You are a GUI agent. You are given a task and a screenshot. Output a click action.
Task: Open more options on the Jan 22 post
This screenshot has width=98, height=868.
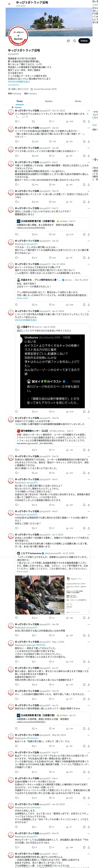89,128
